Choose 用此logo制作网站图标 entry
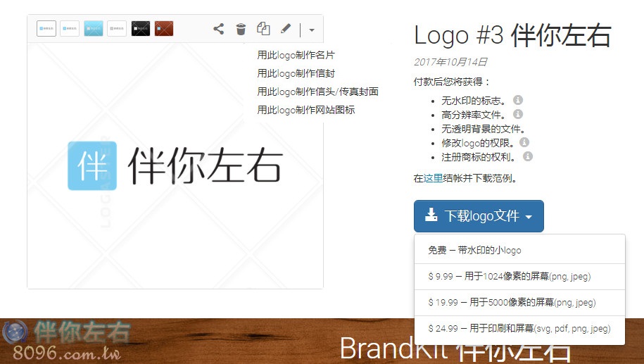The image size is (644, 364). (306, 110)
